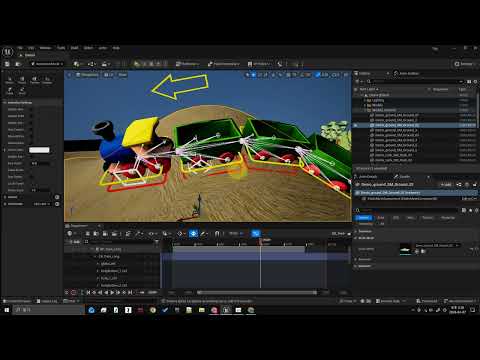Choose the Select tool in the animation mode panel
Image resolution: width=480 pixels, height=360 pixels.
9,80
